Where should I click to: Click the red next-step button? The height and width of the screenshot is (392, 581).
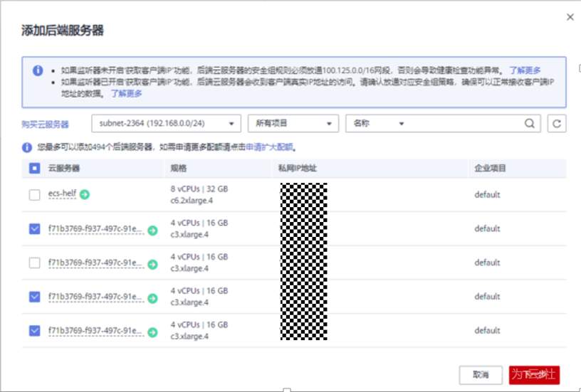point(534,375)
